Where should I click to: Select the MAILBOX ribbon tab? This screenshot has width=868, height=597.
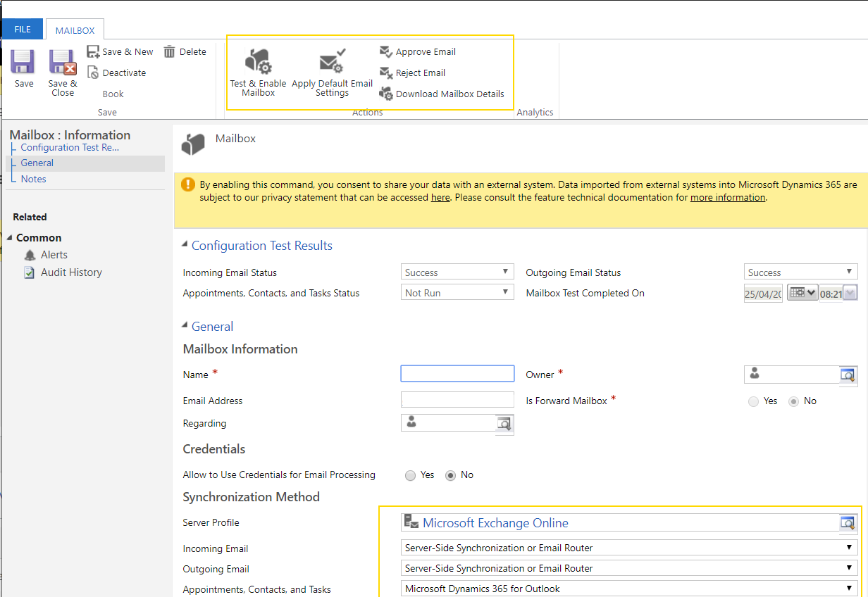coord(74,30)
